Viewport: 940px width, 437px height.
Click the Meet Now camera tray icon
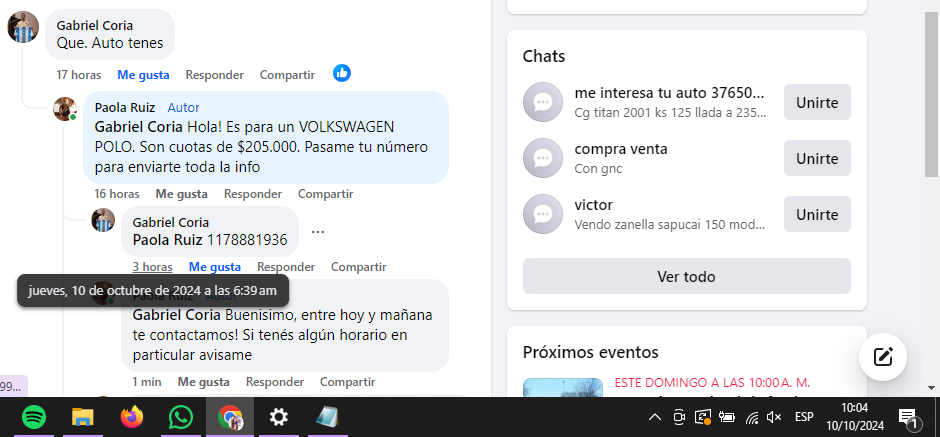[679, 417]
